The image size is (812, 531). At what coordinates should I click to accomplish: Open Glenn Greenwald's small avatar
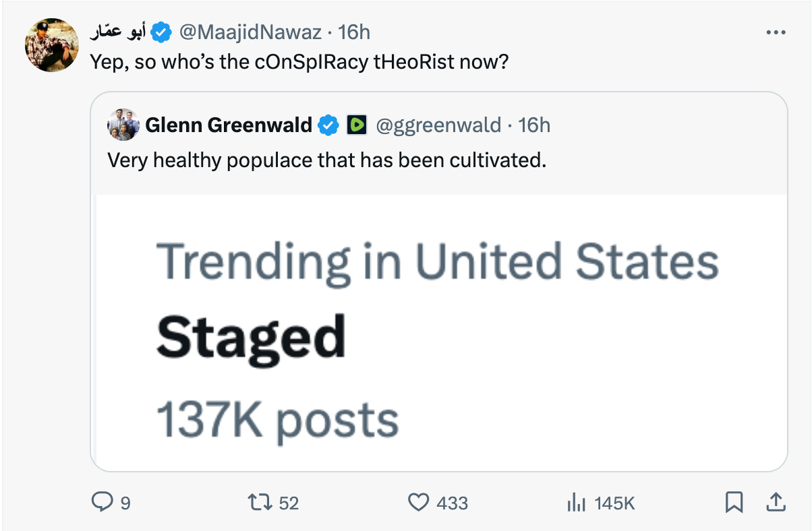coord(123,125)
